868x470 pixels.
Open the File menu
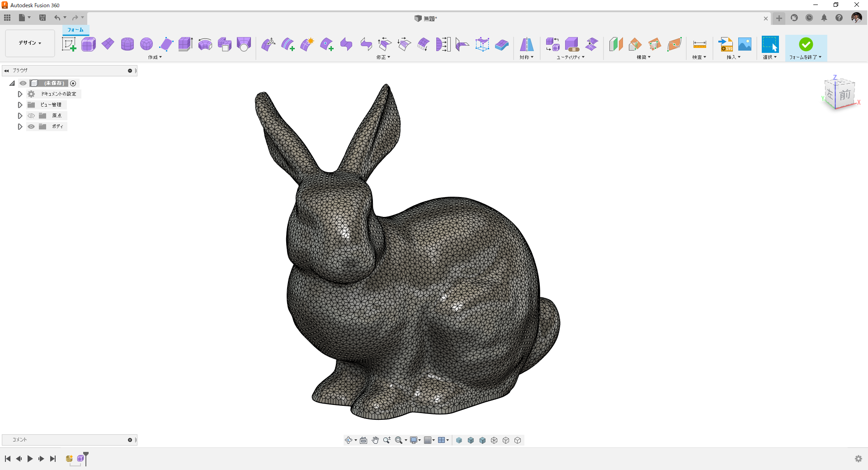[23, 18]
